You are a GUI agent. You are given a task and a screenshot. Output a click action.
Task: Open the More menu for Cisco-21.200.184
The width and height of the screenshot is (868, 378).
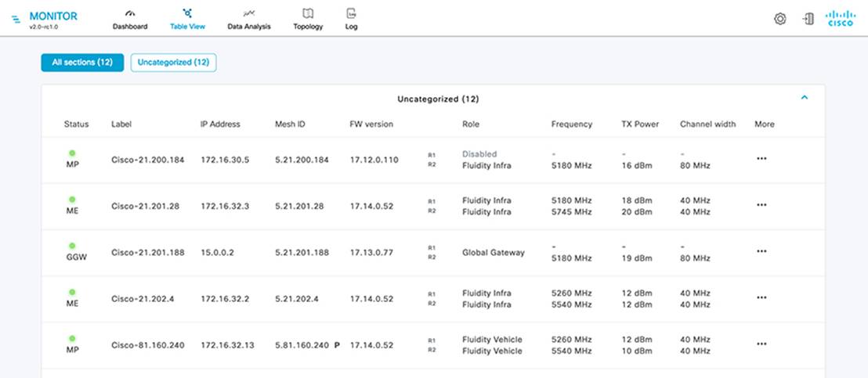coord(761,159)
